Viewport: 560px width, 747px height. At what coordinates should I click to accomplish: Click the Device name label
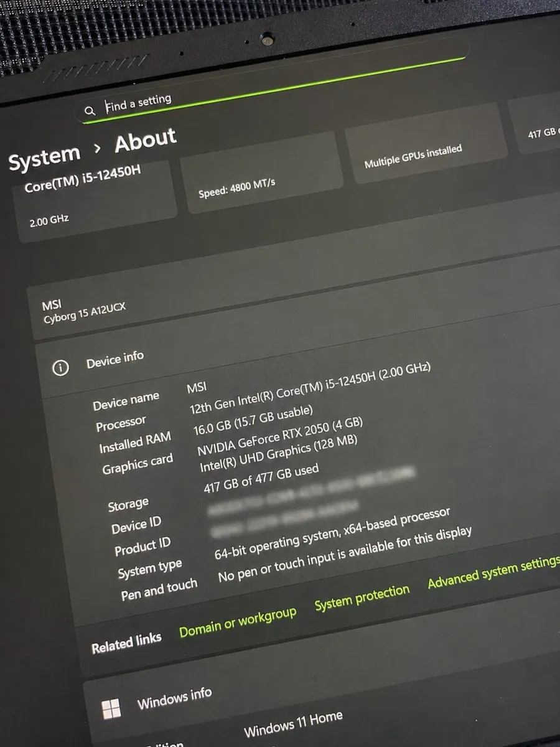tap(126, 401)
